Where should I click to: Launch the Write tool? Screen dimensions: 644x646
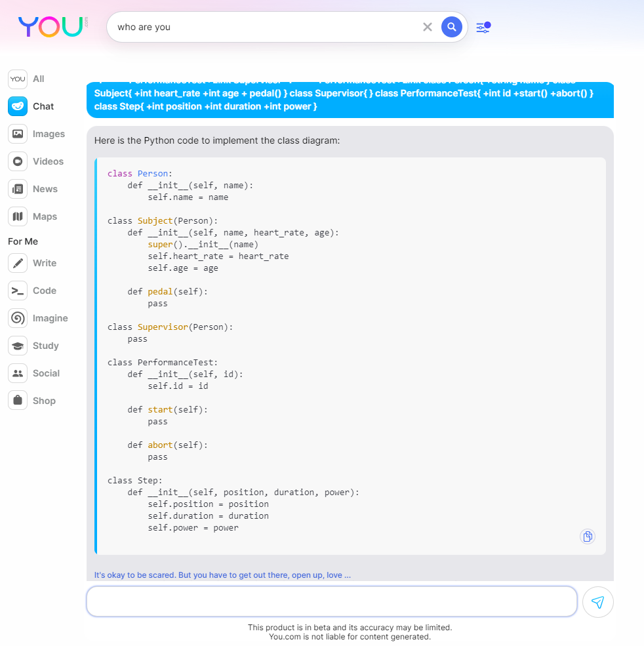(x=33, y=263)
